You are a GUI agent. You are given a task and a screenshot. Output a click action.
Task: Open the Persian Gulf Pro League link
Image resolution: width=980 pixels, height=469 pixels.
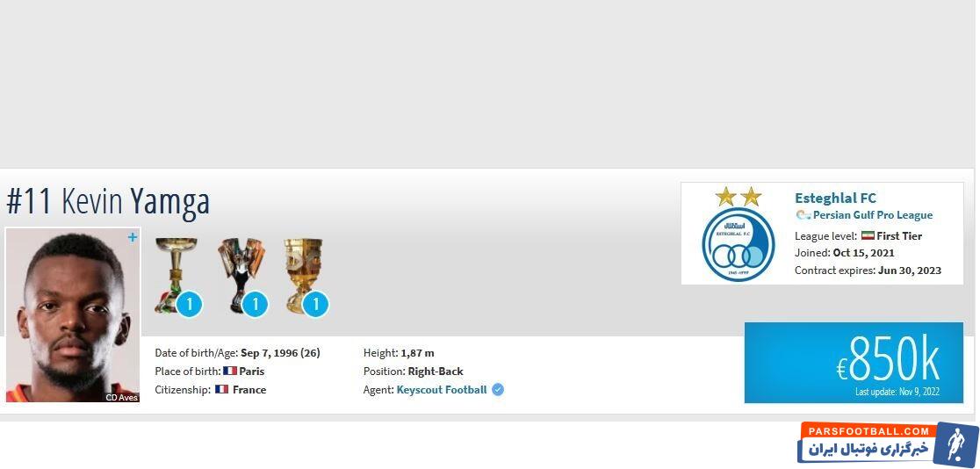873,215
